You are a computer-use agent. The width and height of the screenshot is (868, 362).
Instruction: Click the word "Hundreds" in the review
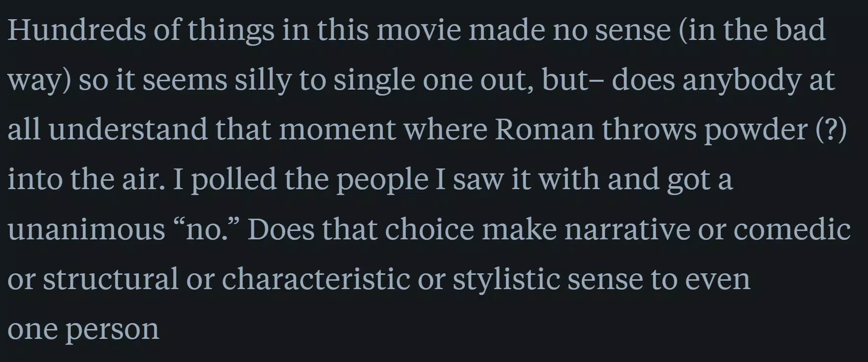[x=77, y=30]
